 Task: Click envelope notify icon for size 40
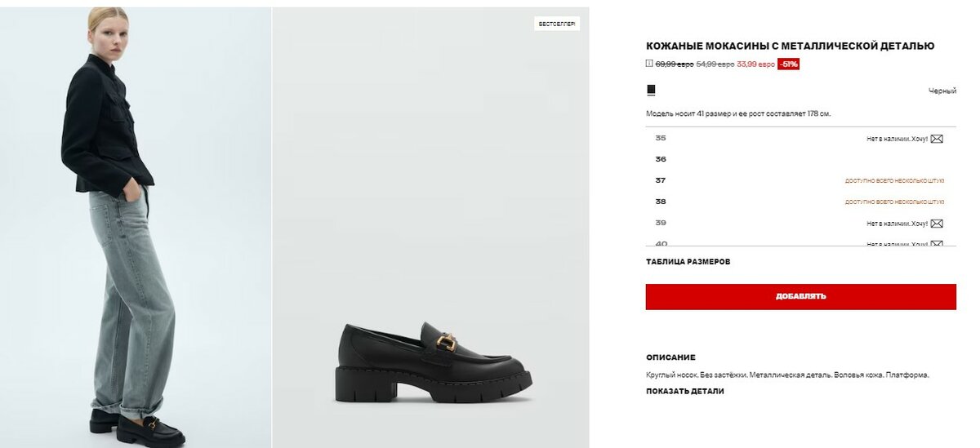pyautogui.click(x=937, y=243)
